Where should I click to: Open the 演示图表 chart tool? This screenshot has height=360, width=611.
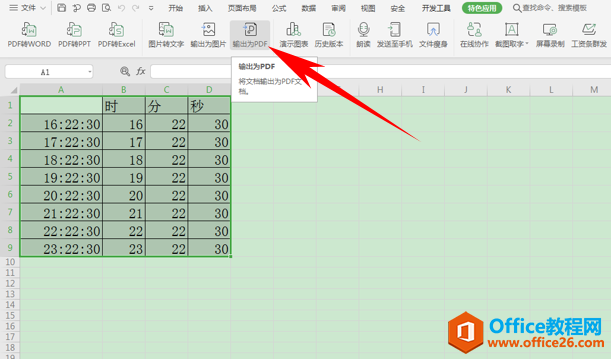(x=294, y=35)
